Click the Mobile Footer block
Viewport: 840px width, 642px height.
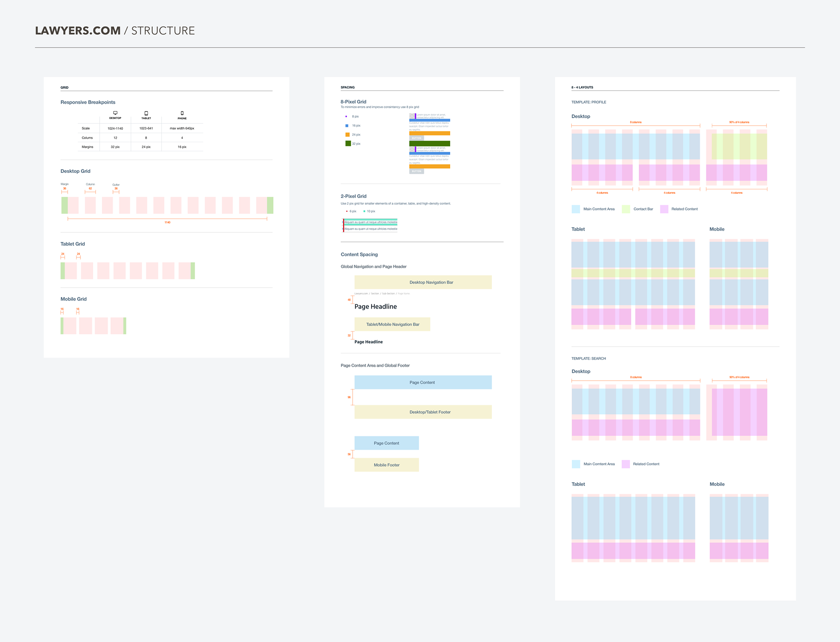point(387,465)
